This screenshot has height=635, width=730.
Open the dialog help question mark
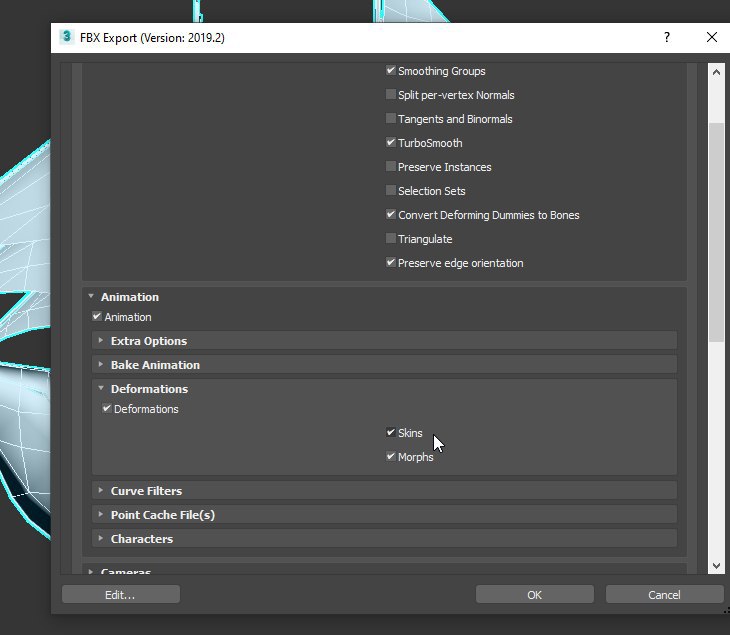667,37
